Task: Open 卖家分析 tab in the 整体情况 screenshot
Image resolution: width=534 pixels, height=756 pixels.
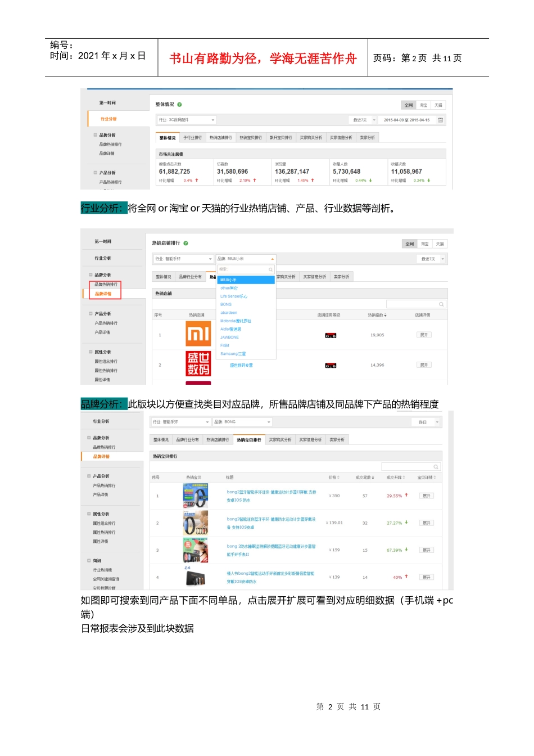Action: [367, 138]
